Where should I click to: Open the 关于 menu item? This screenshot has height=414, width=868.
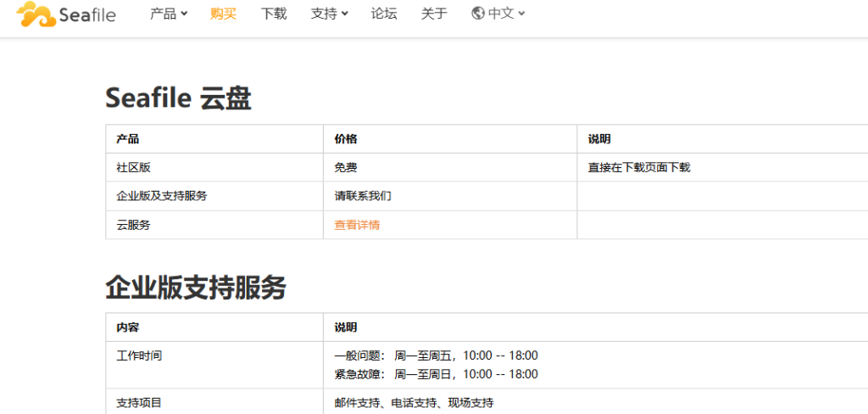[x=434, y=14]
